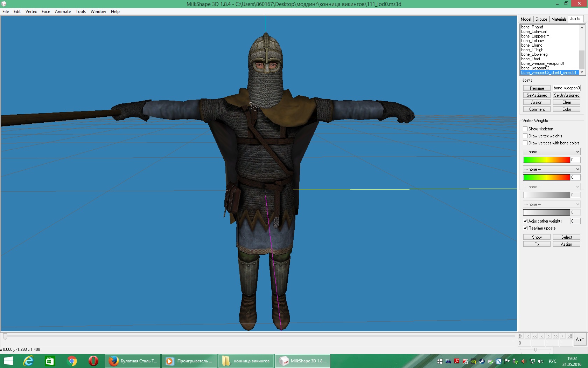Select bone_Lfoot joint entry
Screen dimensions: 588x368
[549, 59]
